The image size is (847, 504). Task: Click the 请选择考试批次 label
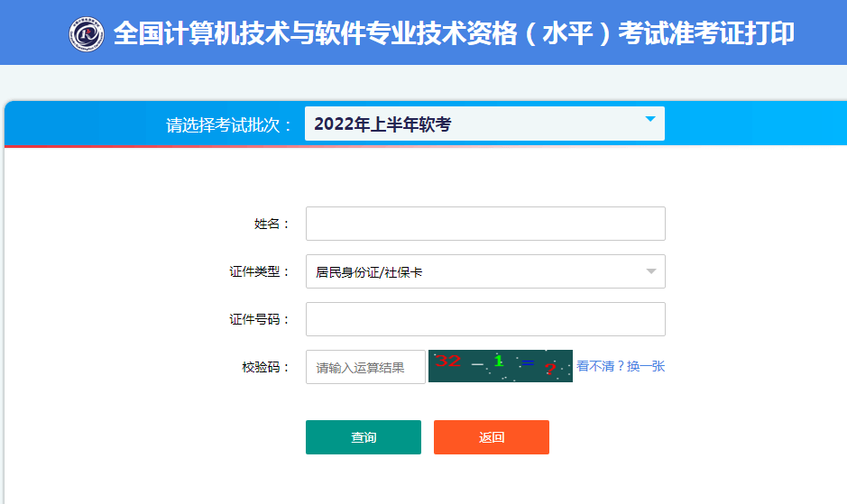[x=229, y=124]
